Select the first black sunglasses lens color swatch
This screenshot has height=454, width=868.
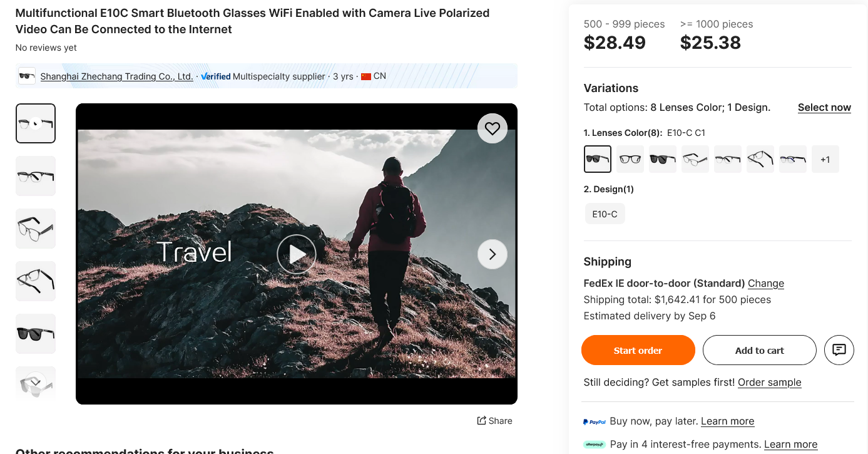(x=598, y=159)
